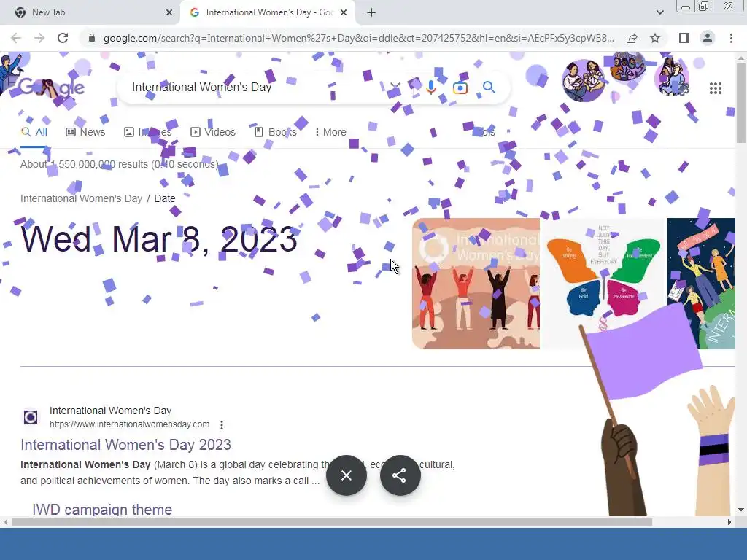Start voice search with microphone icon
The image size is (747, 560).
coord(431,87)
